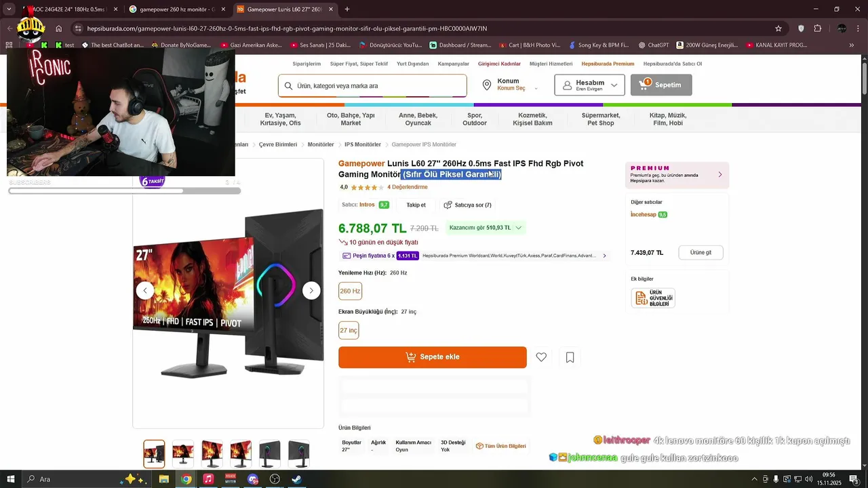The width and height of the screenshot is (868, 488).
Task: Bookmark this page with the star icon
Action: 778,28
